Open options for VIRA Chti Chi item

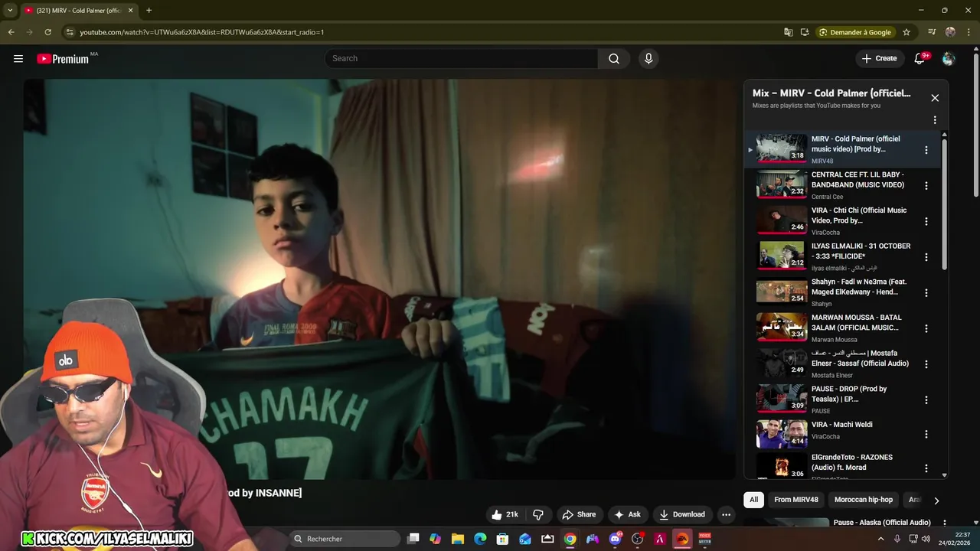click(x=926, y=222)
